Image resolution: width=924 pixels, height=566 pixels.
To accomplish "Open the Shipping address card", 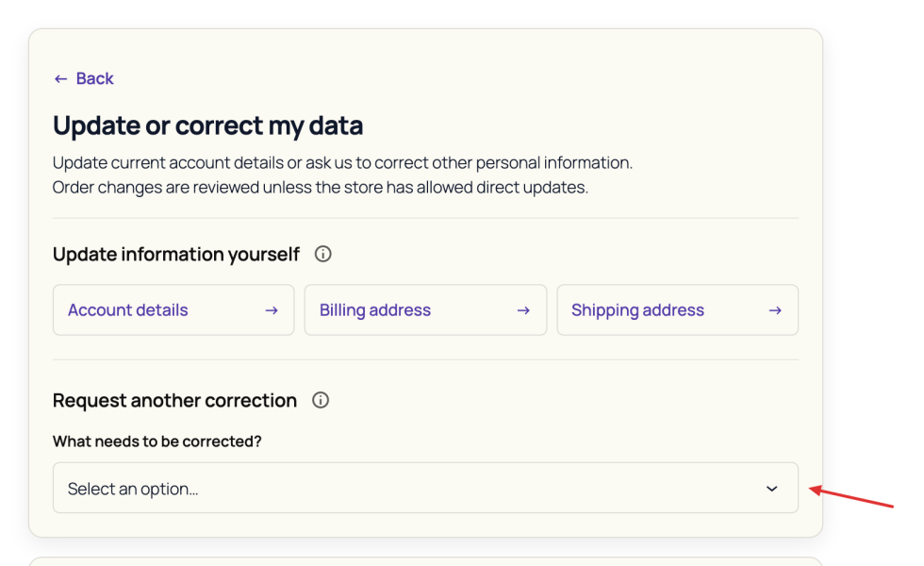I will click(678, 310).
